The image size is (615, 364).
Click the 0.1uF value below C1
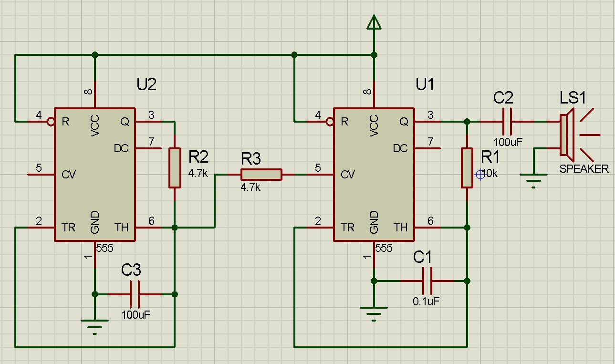click(x=426, y=302)
